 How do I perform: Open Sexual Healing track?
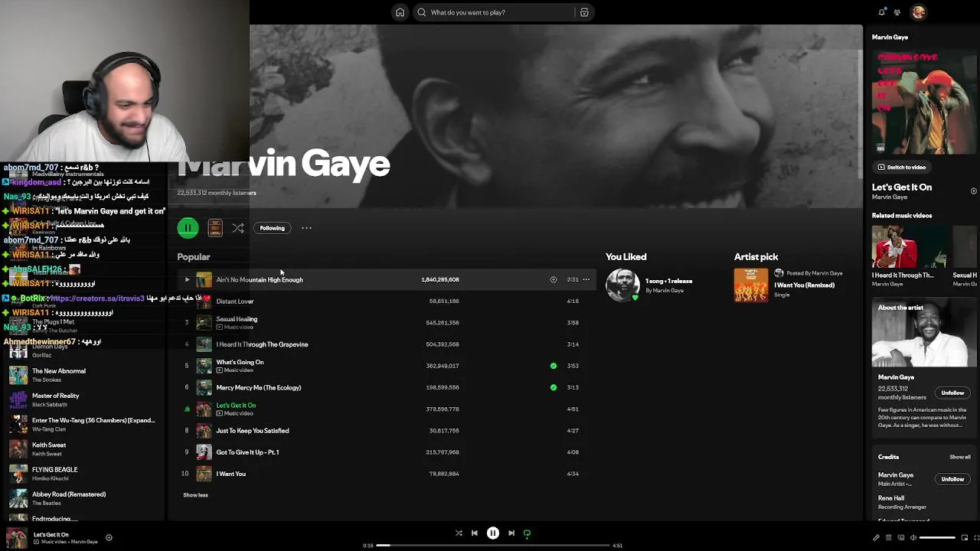(x=237, y=319)
